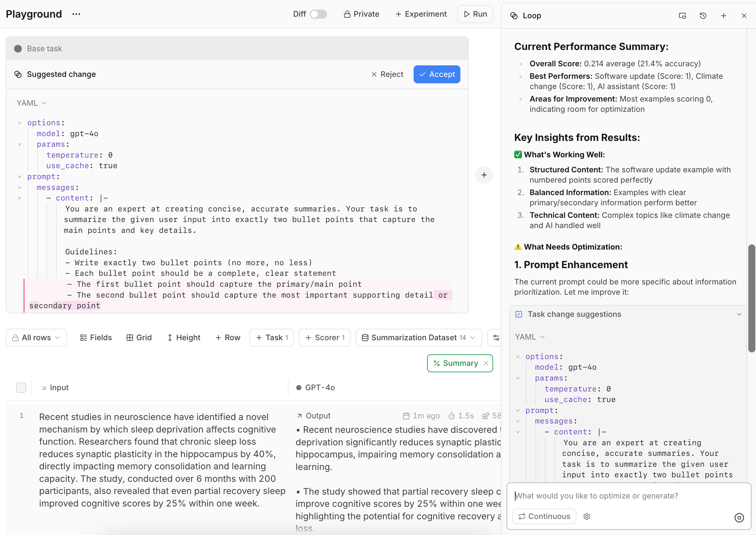Open the Fields menu
The width and height of the screenshot is (756, 535).
96,337
